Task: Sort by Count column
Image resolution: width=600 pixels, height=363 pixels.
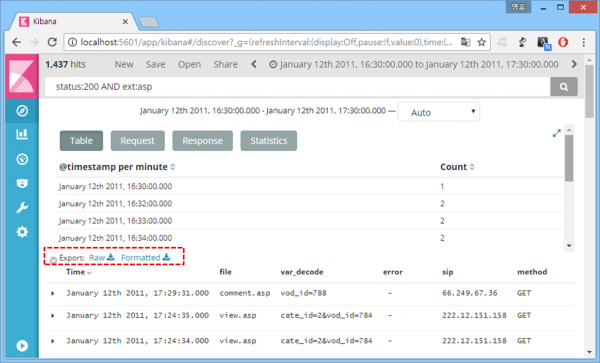Action: (x=457, y=167)
